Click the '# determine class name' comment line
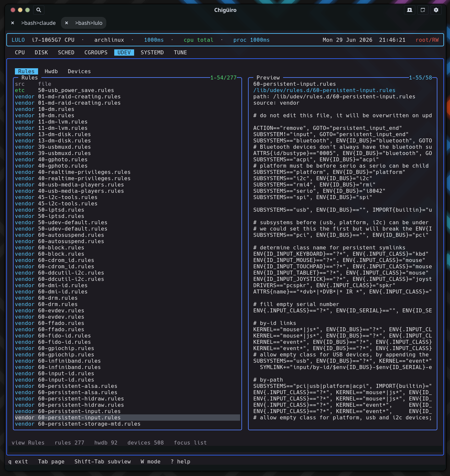 pyautogui.click(x=329, y=247)
